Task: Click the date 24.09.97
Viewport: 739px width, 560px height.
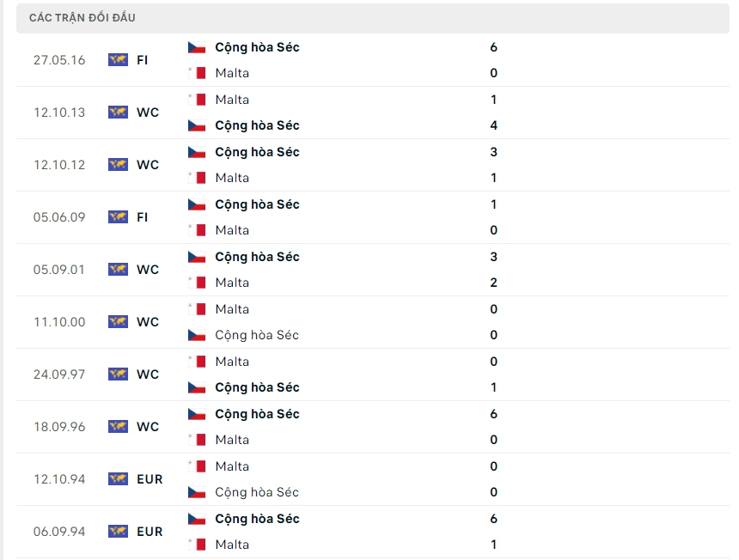Action: click(59, 374)
